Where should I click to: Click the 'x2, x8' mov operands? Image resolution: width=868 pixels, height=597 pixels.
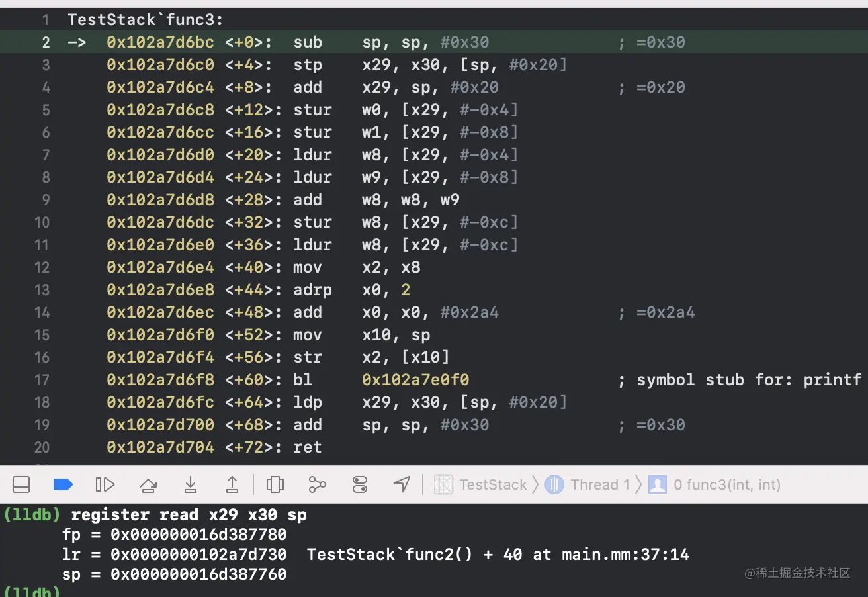tap(391, 267)
